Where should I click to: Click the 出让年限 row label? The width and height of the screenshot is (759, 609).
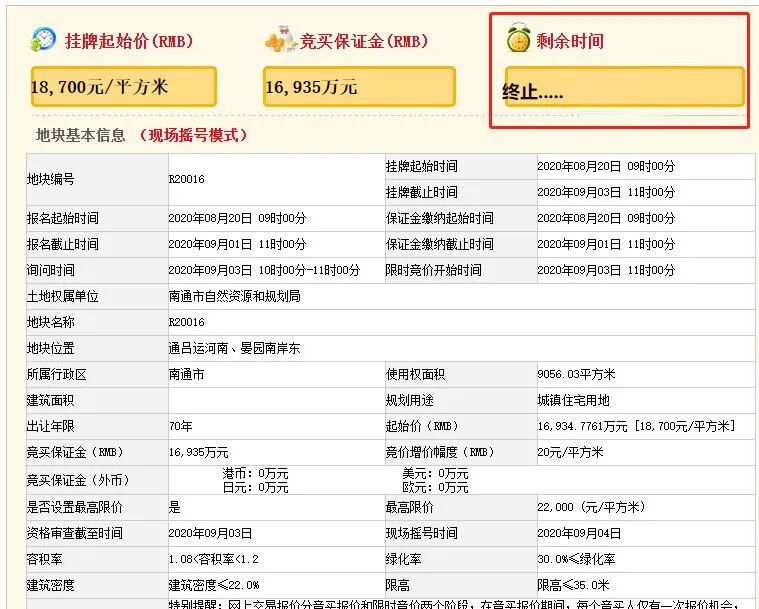click(x=50, y=426)
